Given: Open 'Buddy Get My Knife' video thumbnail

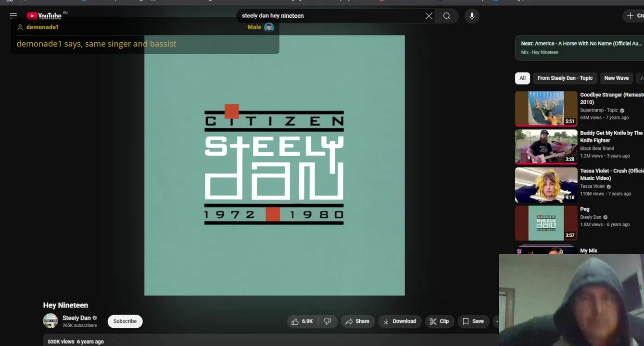Looking at the screenshot, I should pos(546,147).
